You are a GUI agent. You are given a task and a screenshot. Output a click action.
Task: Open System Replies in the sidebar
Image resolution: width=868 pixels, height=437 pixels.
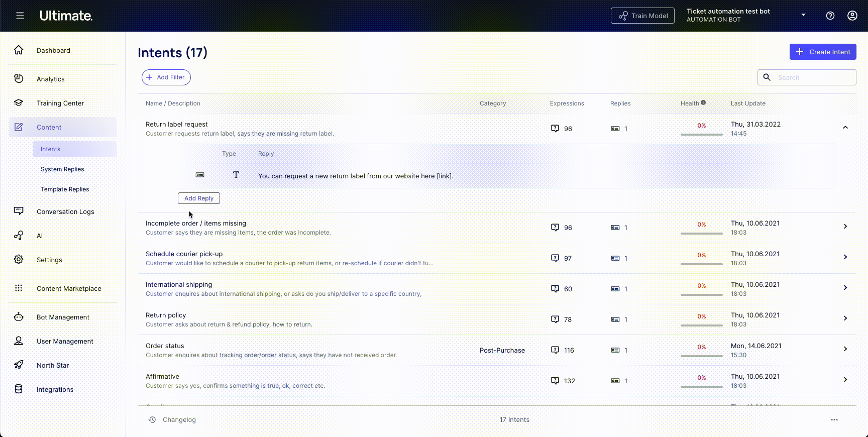click(x=62, y=169)
